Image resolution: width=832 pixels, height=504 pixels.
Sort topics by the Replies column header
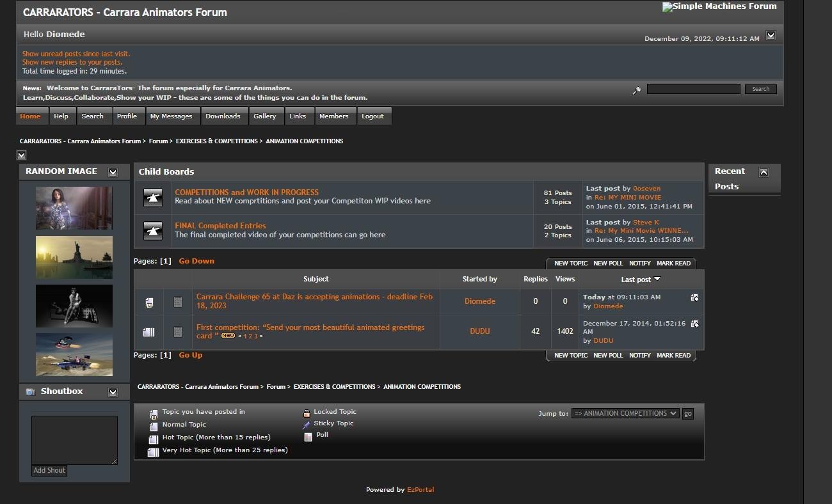pos(536,279)
